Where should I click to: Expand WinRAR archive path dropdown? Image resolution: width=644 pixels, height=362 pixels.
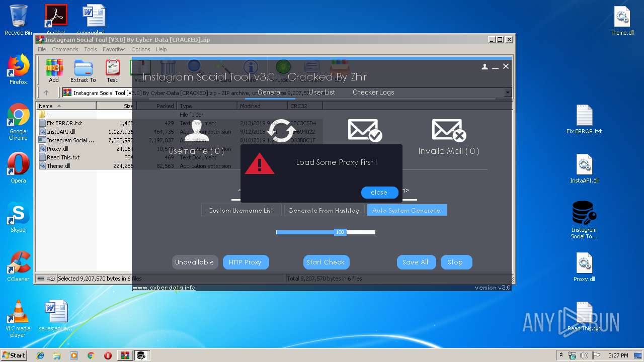[508, 93]
